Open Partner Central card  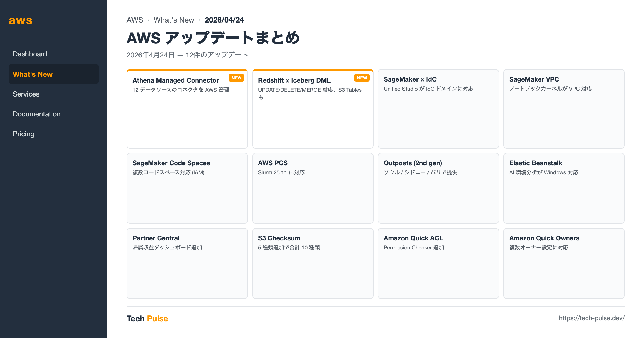[187, 263]
